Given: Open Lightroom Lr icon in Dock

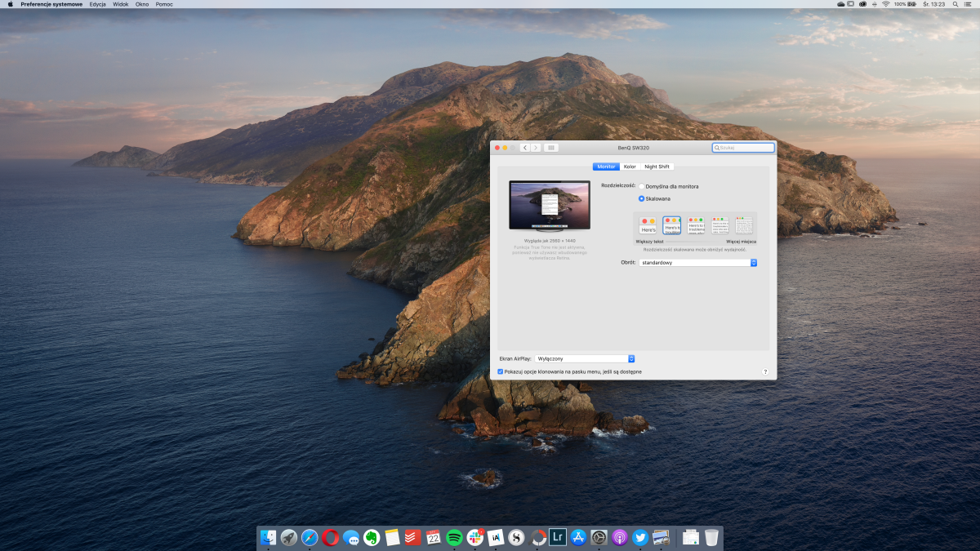Looking at the screenshot, I should [558, 537].
